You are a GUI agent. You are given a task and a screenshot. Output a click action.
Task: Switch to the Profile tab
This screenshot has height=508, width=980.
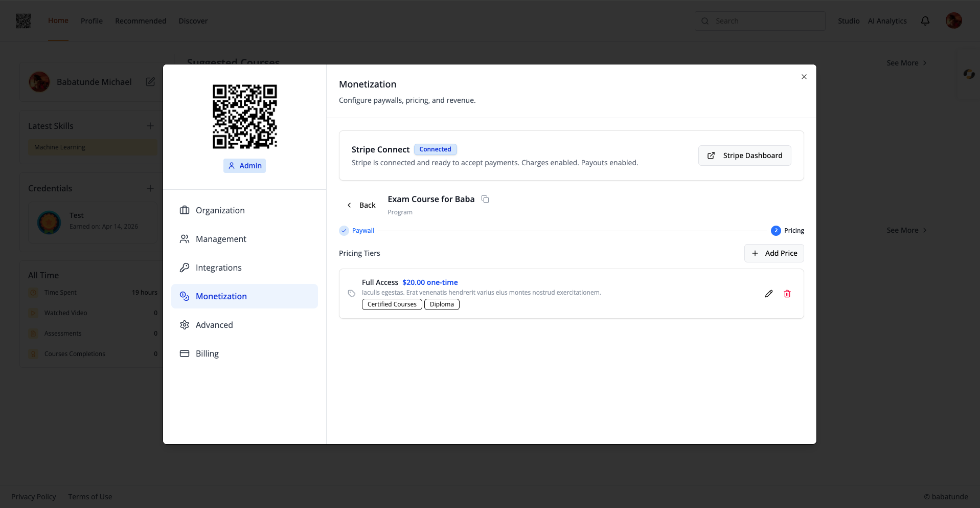(92, 21)
